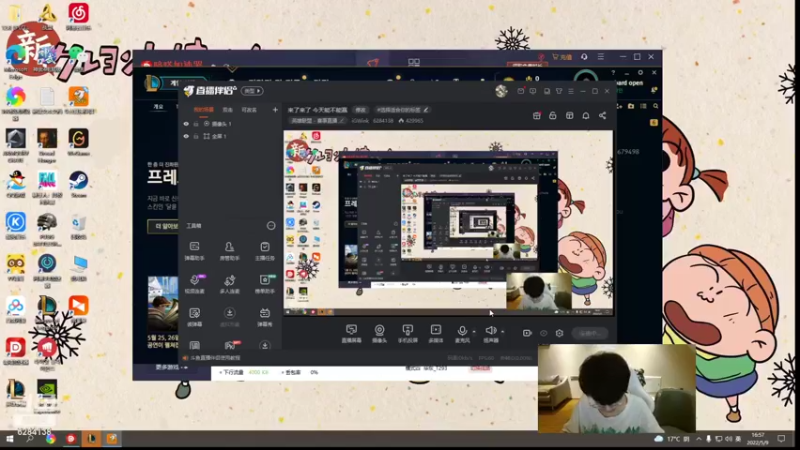Add a new scene with the plus button
The image size is (800, 450).
click(275, 110)
